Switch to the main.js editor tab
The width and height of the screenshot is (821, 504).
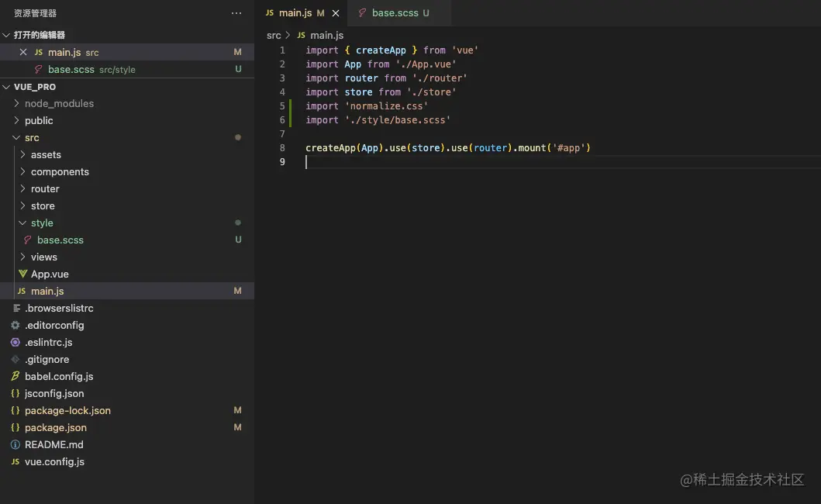302,13
